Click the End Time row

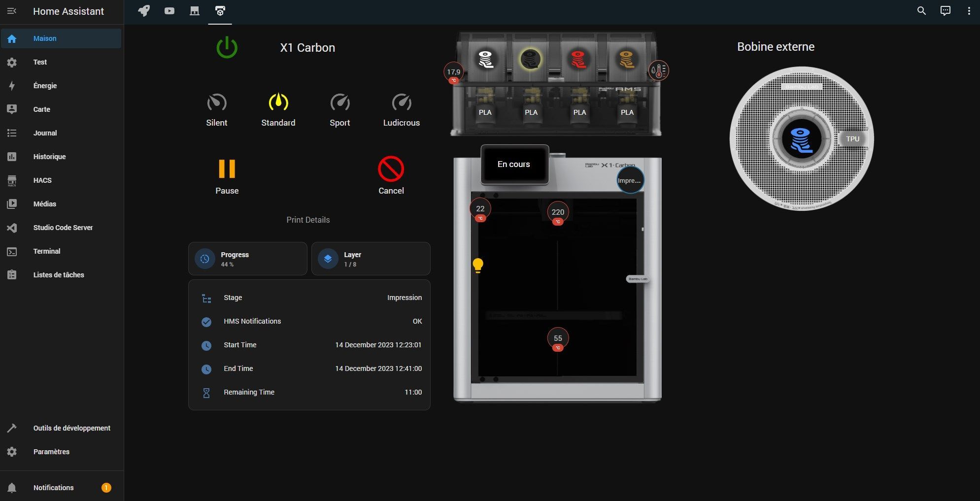pyautogui.click(x=309, y=368)
